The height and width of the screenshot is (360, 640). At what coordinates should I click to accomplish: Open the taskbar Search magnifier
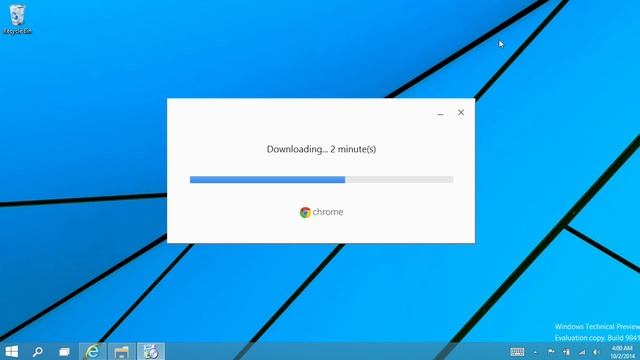click(x=38, y=351)
